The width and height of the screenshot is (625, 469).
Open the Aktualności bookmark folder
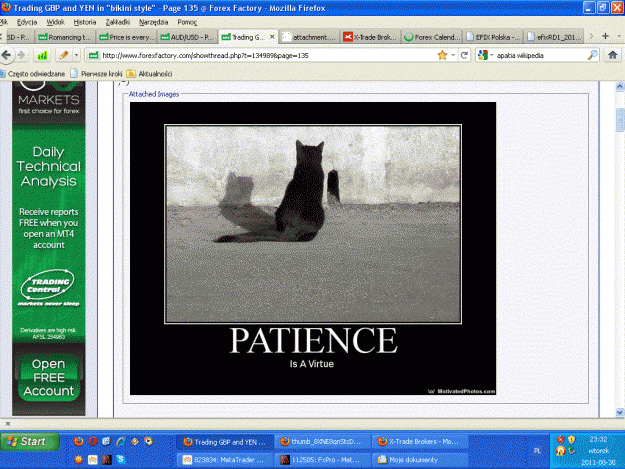(149, 74)
